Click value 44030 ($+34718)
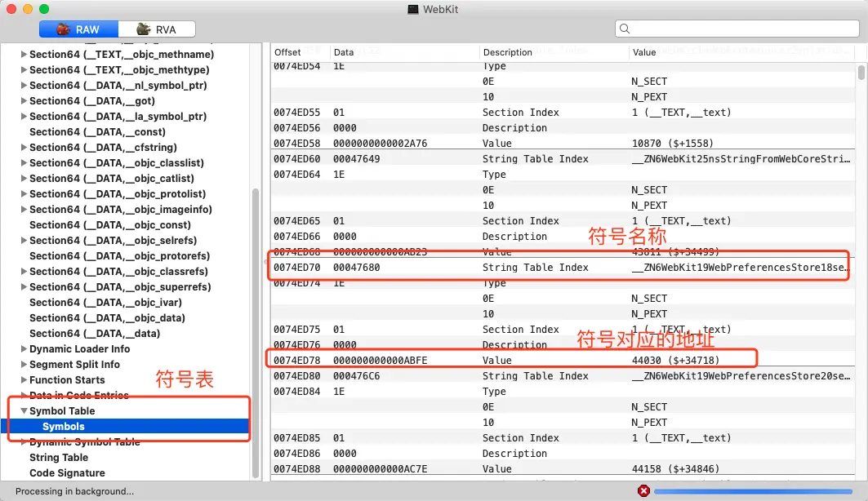 click(x=675, y=360)
